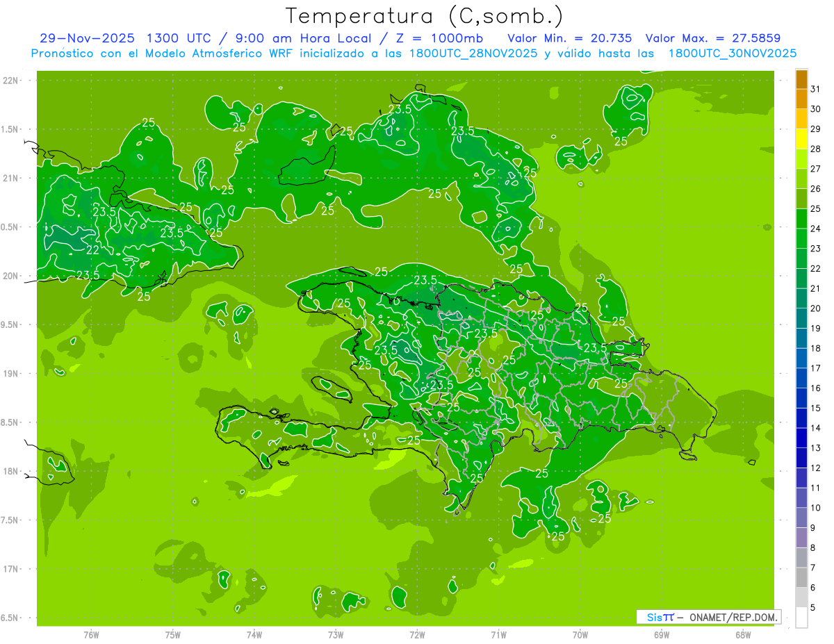This screenshot has width=834, height=644.
Task: Click the 'ONAMET/REP.DOM.' credit label
Action: click(x=733, y=617)
